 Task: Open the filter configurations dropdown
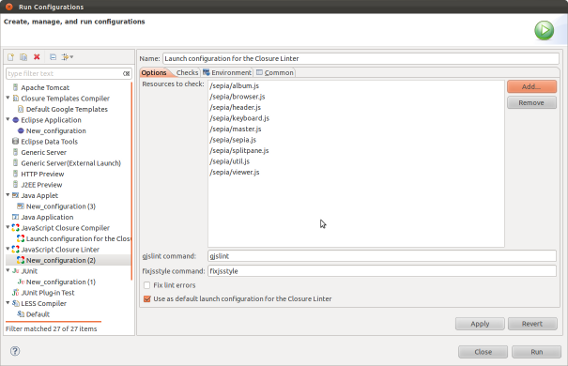[x=67, y=57]
